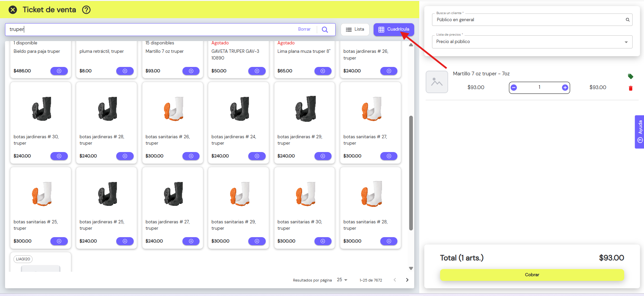644x296 pixels.
Task: Click the Ticket de venta title
Action: pyautogui.click(x=49, y=10)
